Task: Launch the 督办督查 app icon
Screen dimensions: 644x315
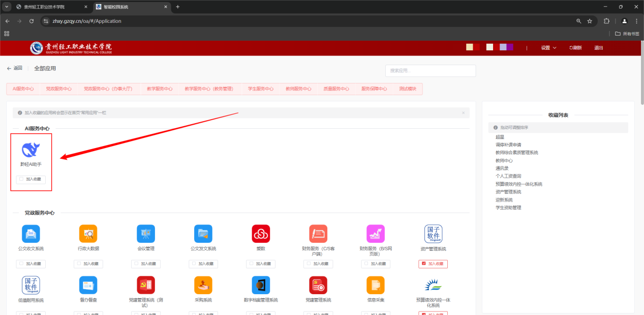Action: (x=88, y=285)
